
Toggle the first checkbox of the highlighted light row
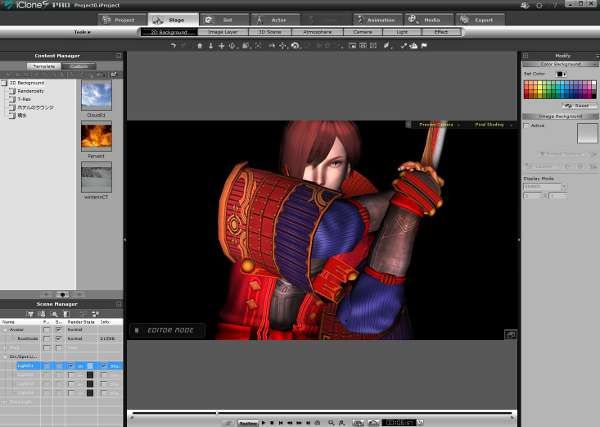tap(70, 366)
